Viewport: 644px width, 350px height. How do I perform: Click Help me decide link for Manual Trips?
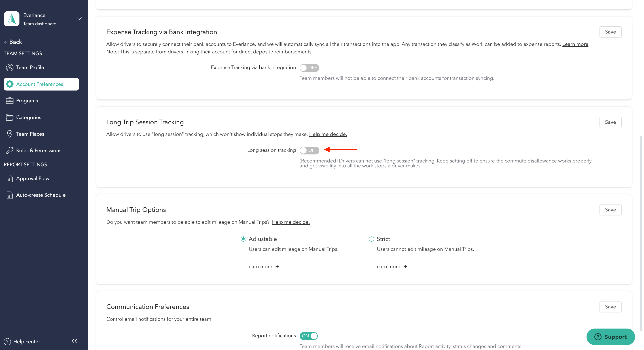coord(291,222)
